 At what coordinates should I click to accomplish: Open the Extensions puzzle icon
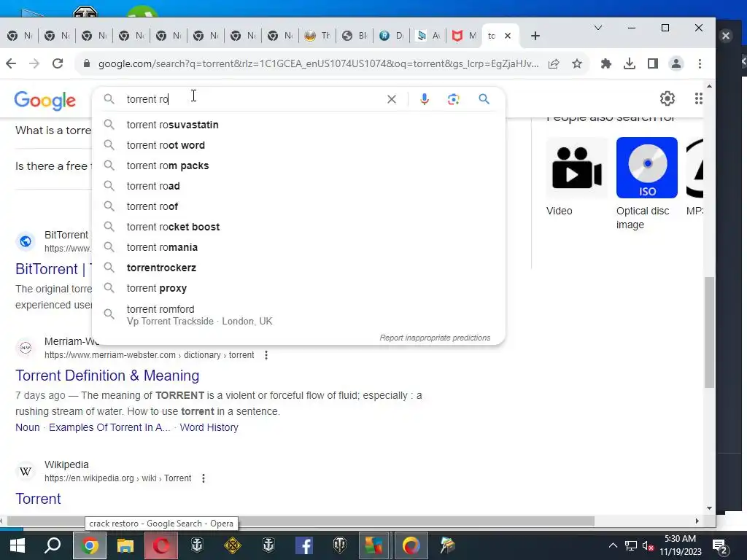click(606, 63)
